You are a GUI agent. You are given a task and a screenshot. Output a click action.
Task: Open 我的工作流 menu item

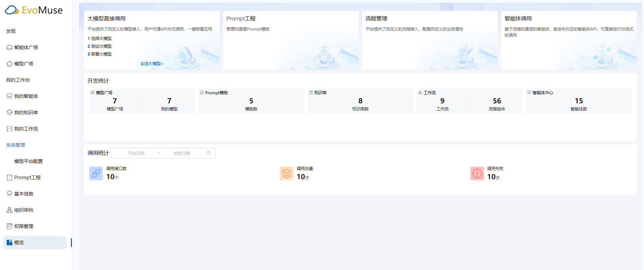coord(35,129)
